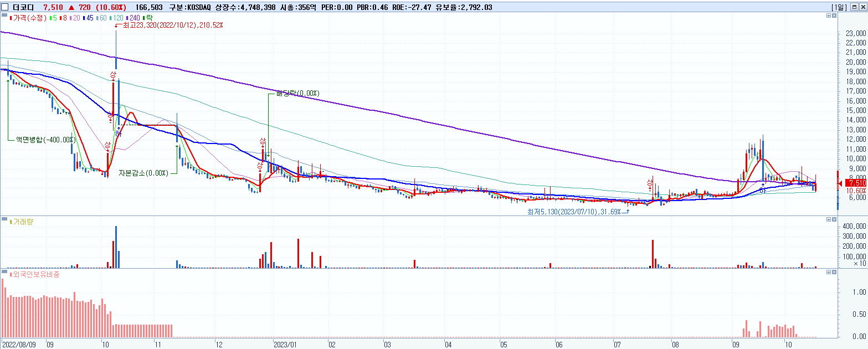This screenshot has height=349, width=868.
Task: Click 구분:KOSDAQ in the header
Action: tap(190, 7)
